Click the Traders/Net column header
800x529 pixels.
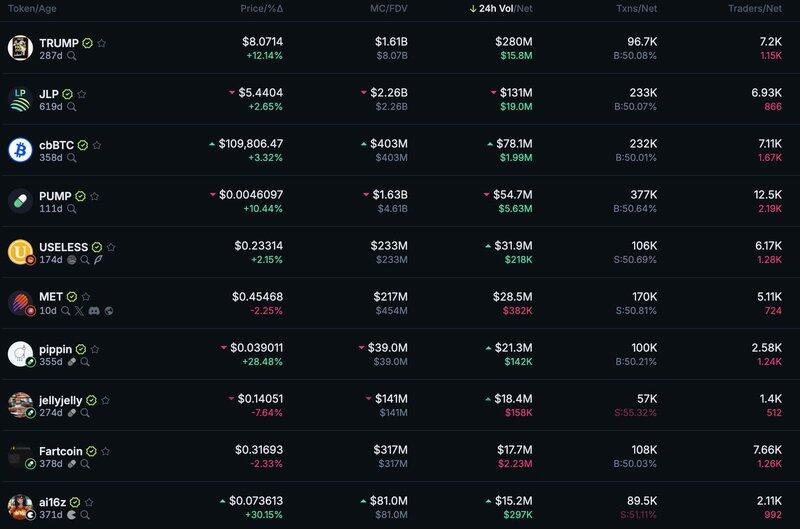point(756,9)
